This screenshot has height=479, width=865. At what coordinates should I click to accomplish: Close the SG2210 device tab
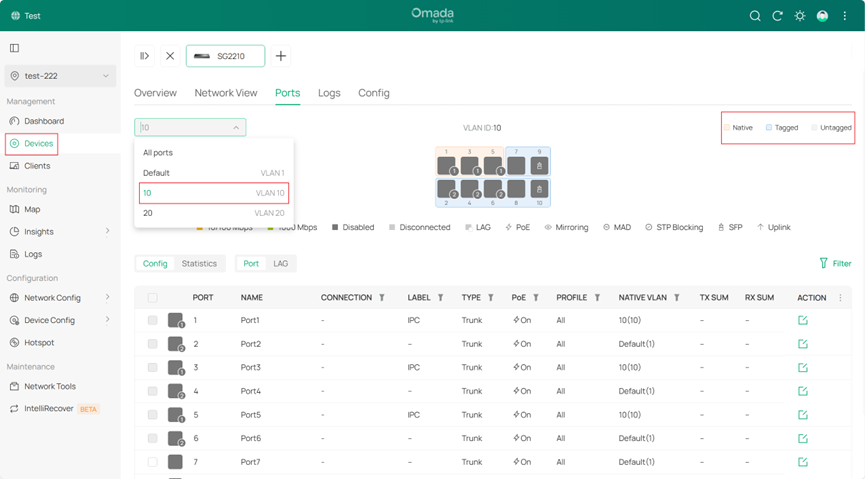[x=170, y=56]
